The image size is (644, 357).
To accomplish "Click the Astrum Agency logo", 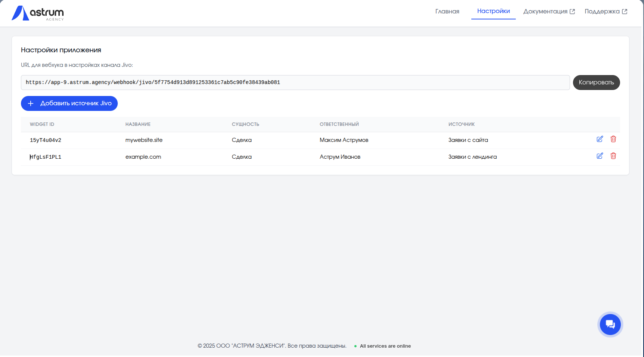I will click(37, 13).
